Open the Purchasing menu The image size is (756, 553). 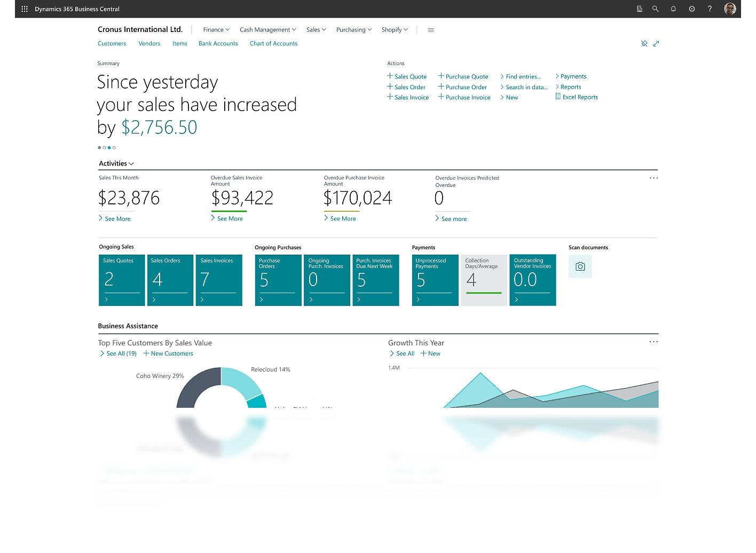coord(353,30)
